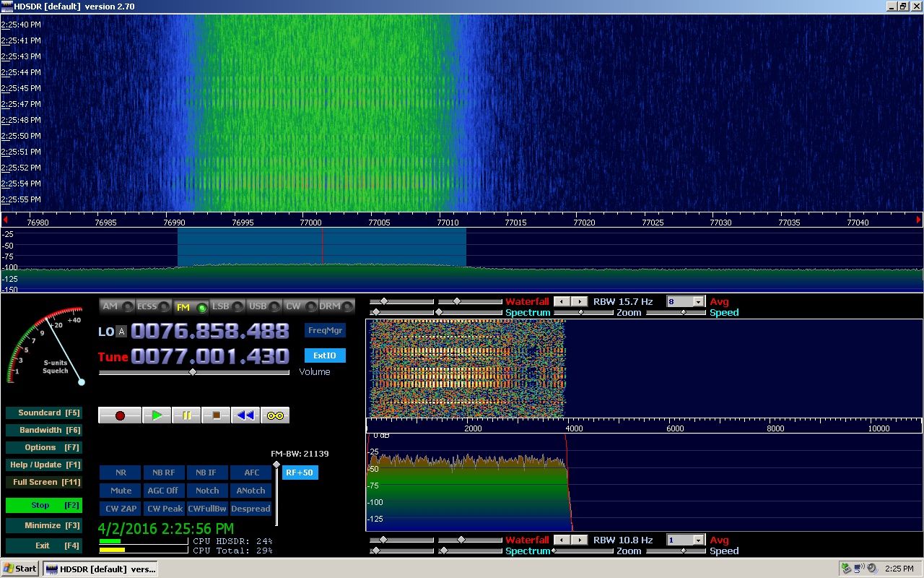
Task: Click bottom Zoom slider handle
Action: (x=554, y=551)
